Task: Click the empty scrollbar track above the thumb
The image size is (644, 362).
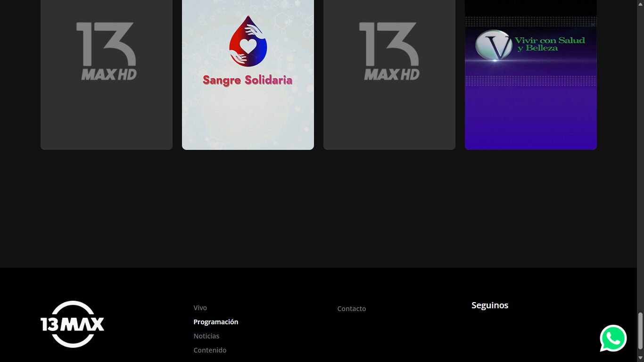Action: (640, 141)
